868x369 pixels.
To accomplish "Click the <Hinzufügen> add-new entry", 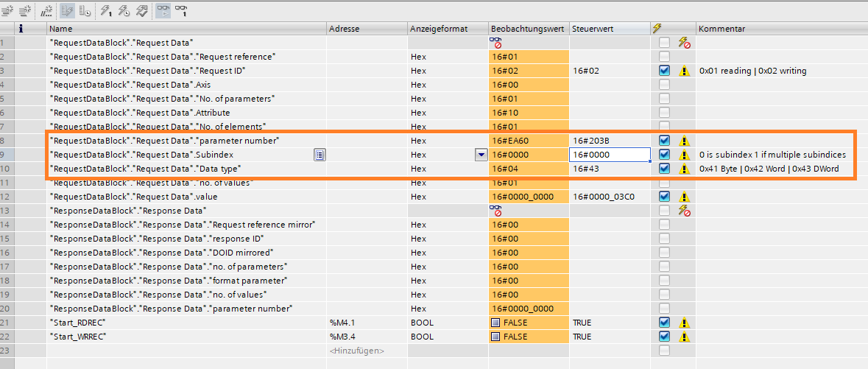I will coord(356,351).
